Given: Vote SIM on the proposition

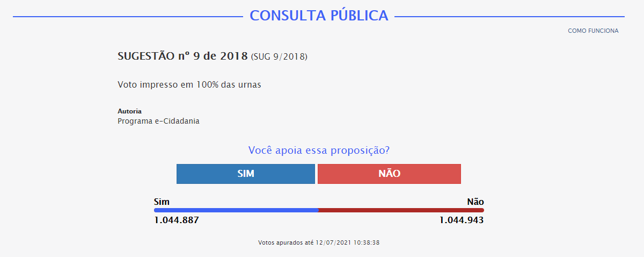Looking at the screenshot, I should click(x=246, y=174).
